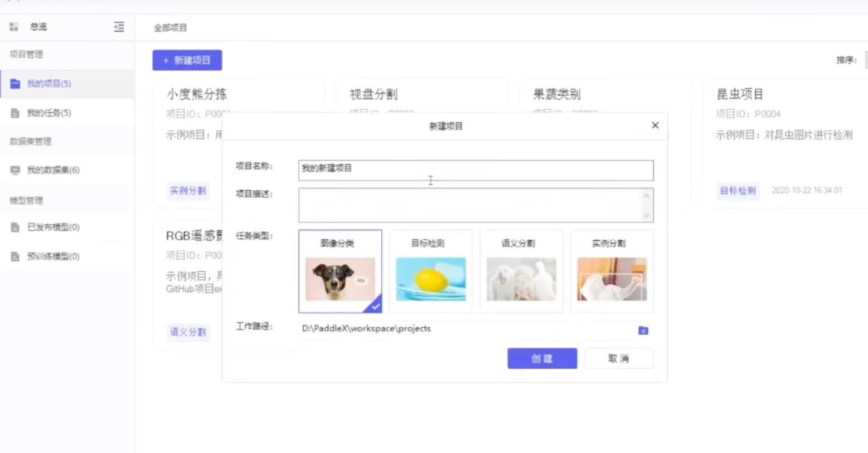Open 总览 overview via its sidebar icon
Image resolution: width=868 pixels, height=453 pixels.
tap(13, 26)
